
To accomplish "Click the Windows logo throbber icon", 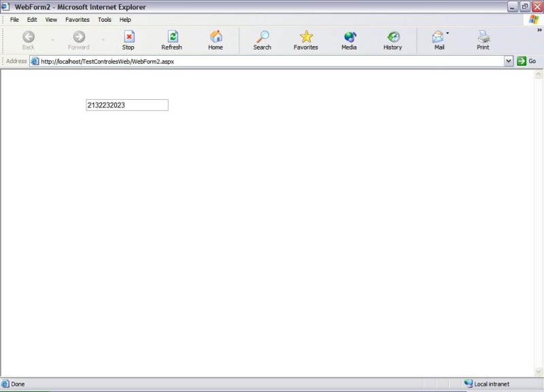I will click(534, 20).
